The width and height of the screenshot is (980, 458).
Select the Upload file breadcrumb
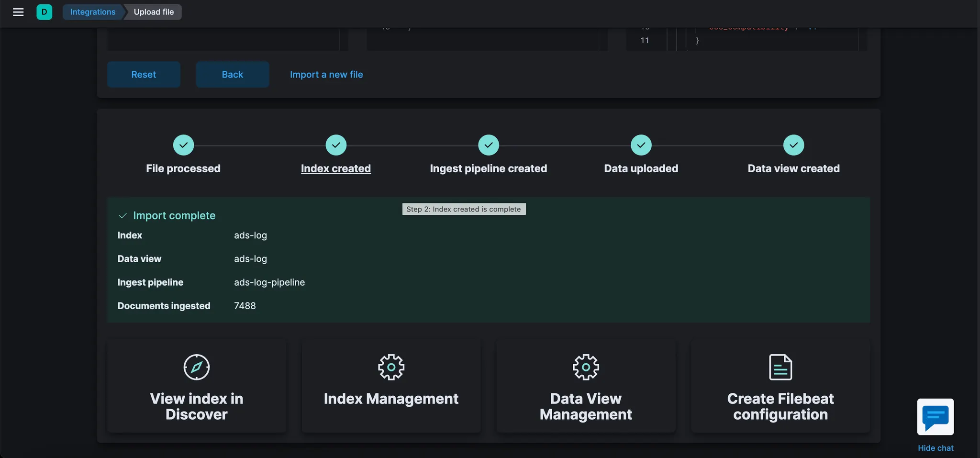click(154, 12)
